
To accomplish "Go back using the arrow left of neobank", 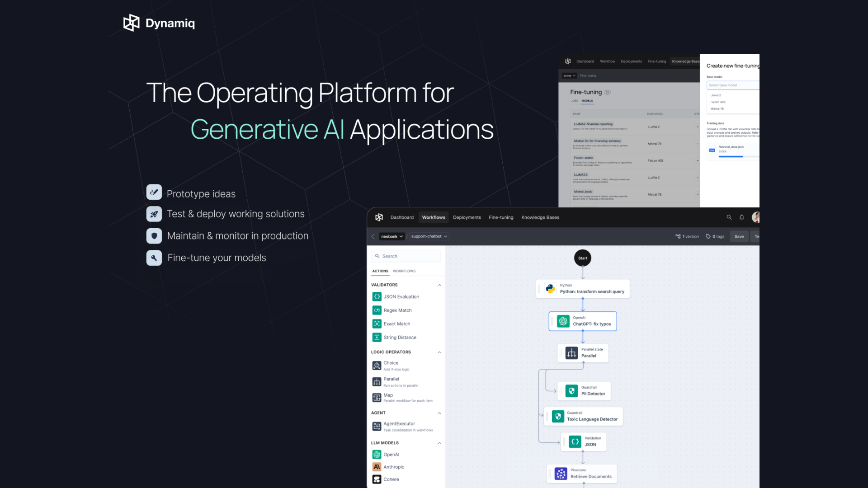I will [x=373, y=236].
